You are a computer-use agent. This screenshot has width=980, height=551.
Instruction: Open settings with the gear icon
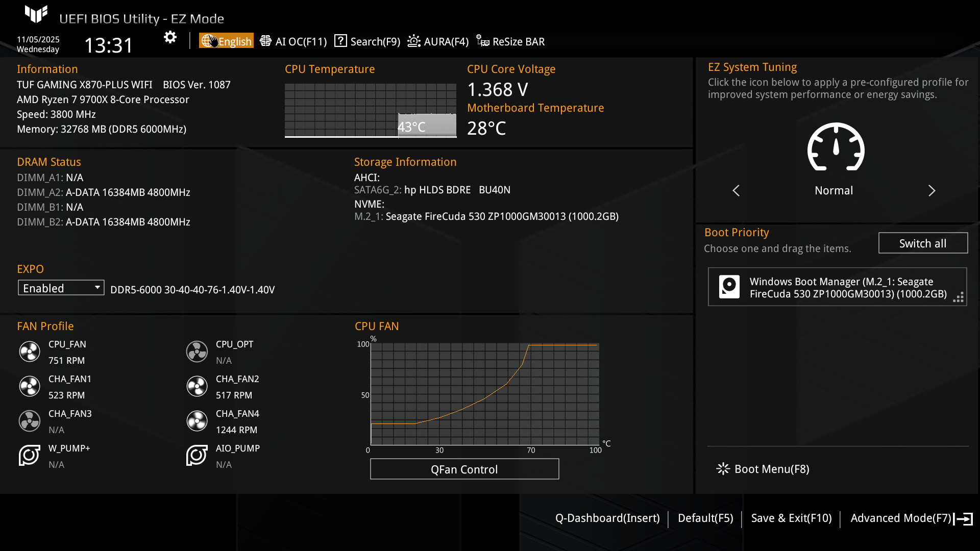pos(170,37)
